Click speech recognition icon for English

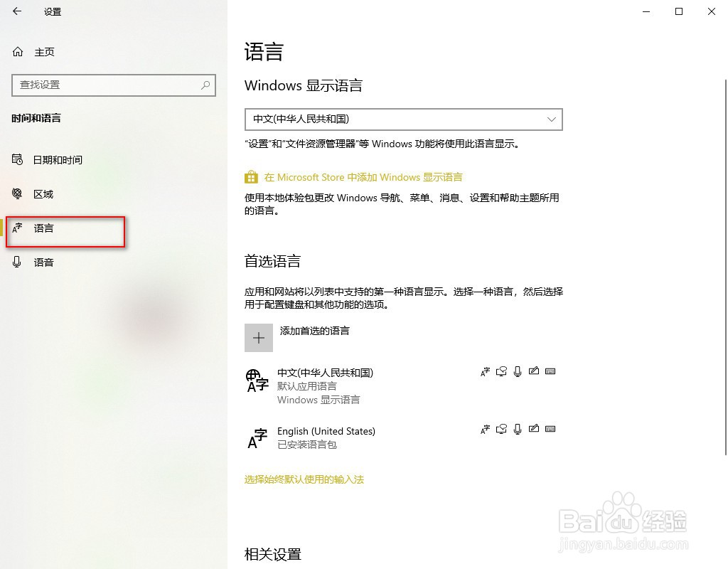518,429
